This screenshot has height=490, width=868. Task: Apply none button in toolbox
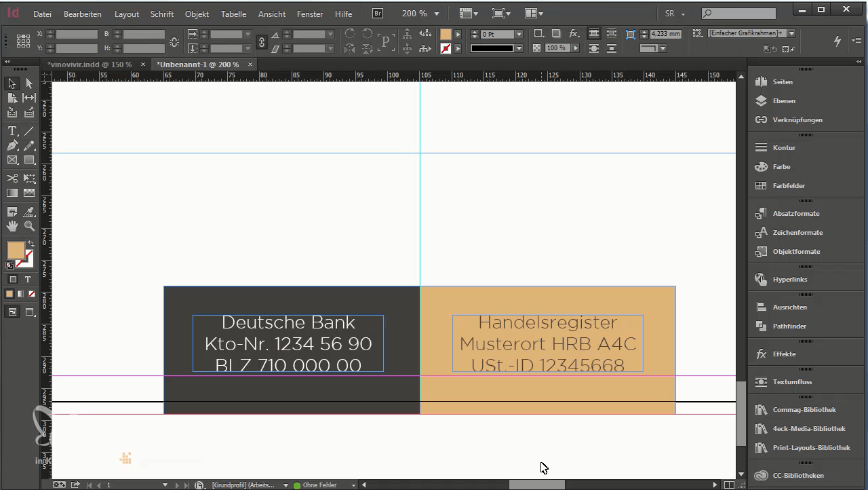pos(32,294)
